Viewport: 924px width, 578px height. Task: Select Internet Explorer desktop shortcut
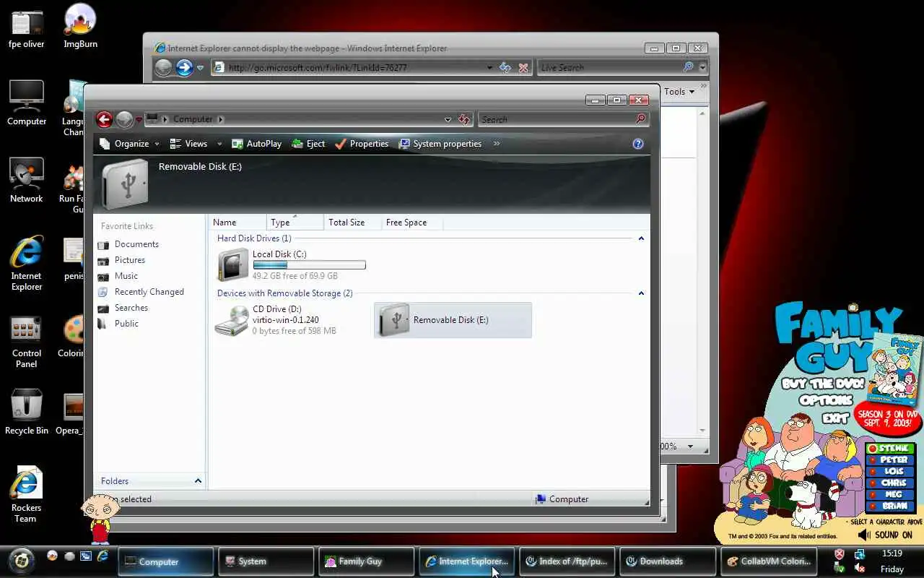coord(27,263)
